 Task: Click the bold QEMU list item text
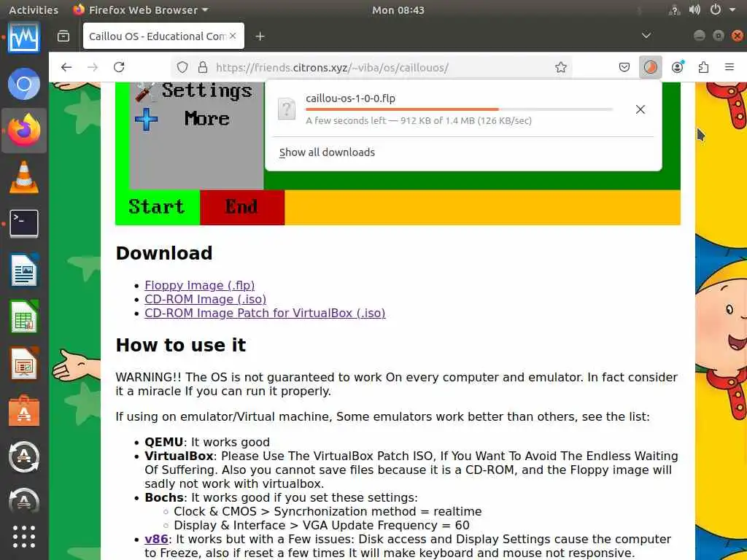[x=163, y=442]
